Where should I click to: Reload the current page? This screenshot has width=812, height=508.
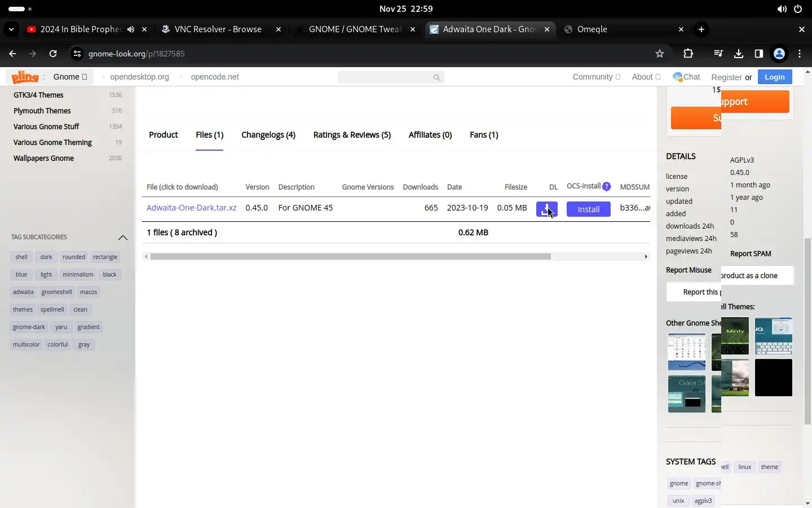click(x=53, y=54)
